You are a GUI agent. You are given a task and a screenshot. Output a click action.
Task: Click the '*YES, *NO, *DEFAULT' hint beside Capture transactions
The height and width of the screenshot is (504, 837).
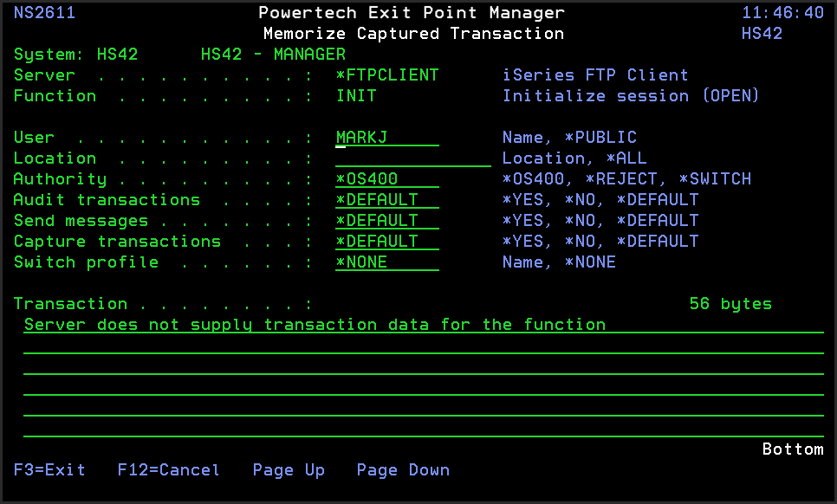(600, 242)
